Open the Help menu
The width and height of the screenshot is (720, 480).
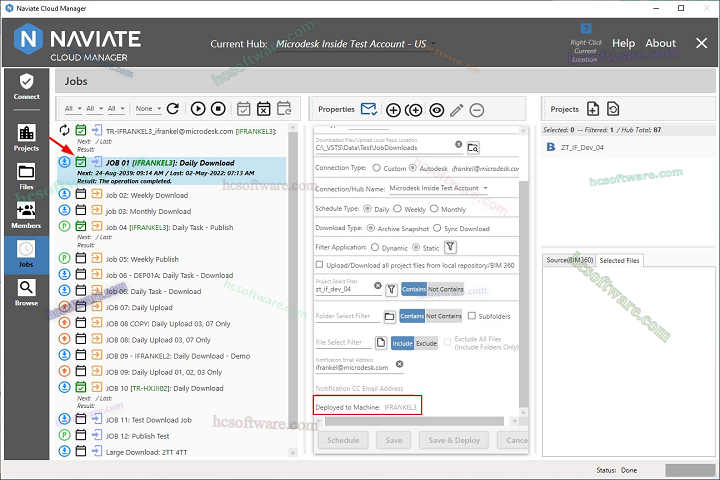tap(623, 43)
